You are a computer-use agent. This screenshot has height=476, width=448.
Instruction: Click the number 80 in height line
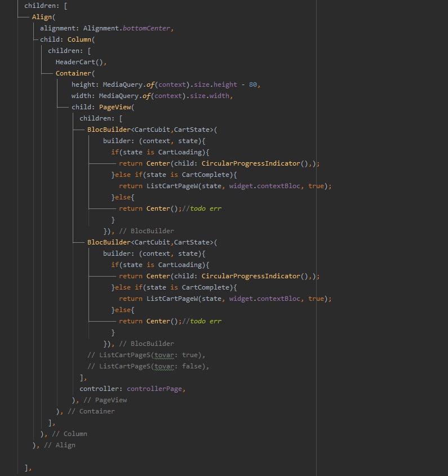[x=252, y=84]
